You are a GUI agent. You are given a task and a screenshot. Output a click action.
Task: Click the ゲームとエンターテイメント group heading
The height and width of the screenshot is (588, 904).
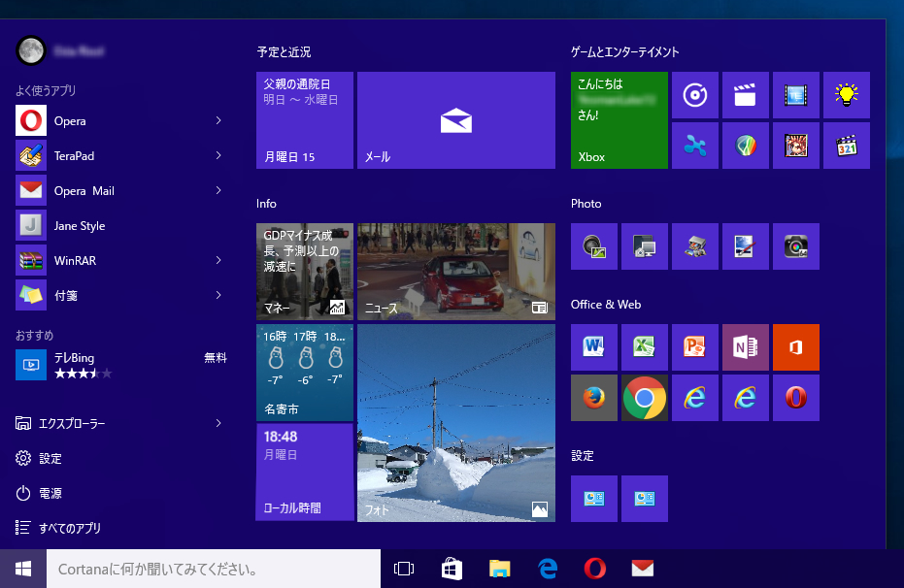625,51
